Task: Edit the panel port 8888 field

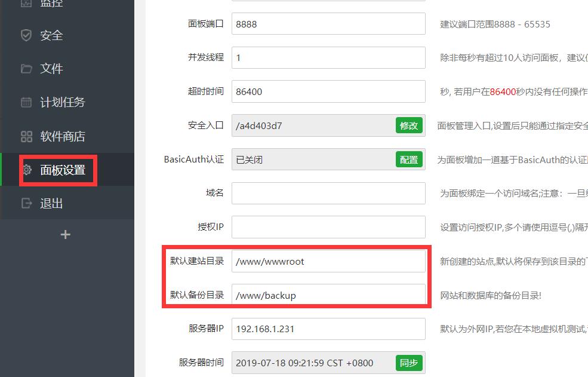Action: pyautogui.click(x=328, y=24)
